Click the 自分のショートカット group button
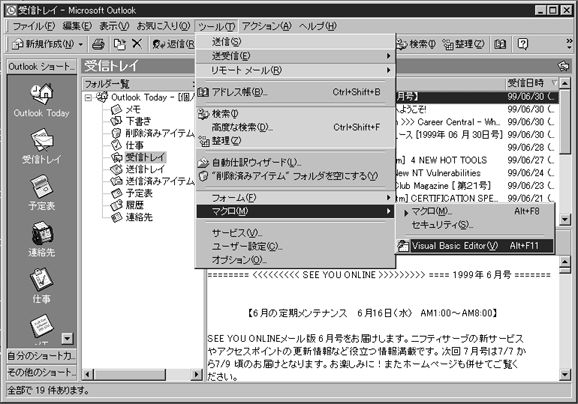Viewport: 578px width, 404px height. [42, 356]
